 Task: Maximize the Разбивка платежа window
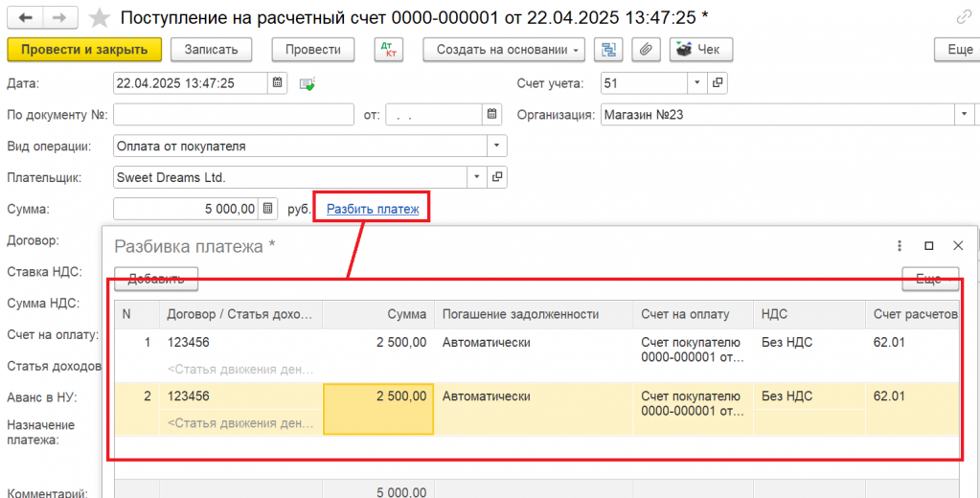coord(929,246)
